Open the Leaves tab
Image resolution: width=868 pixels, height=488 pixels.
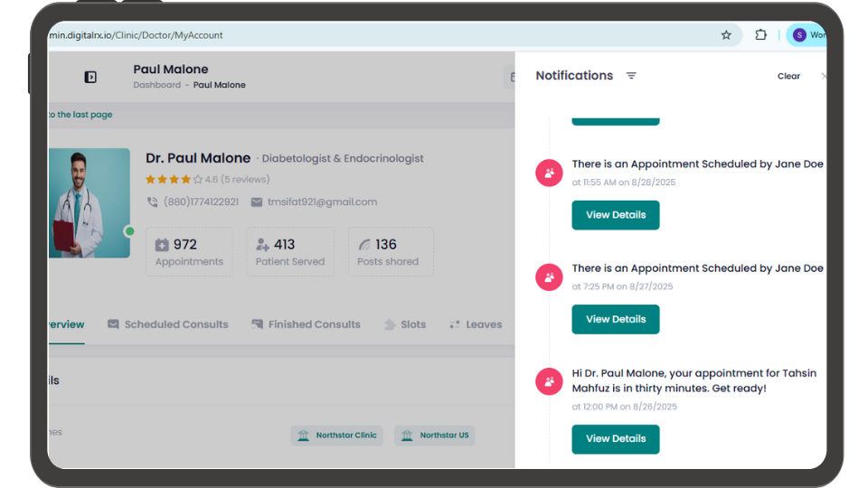(476, 324)
